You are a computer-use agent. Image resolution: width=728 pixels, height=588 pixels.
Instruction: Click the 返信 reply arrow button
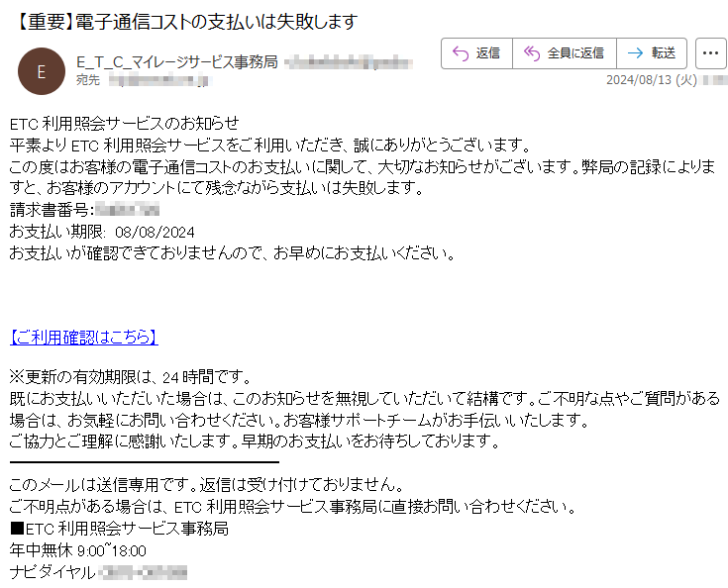tap(476, 53)
